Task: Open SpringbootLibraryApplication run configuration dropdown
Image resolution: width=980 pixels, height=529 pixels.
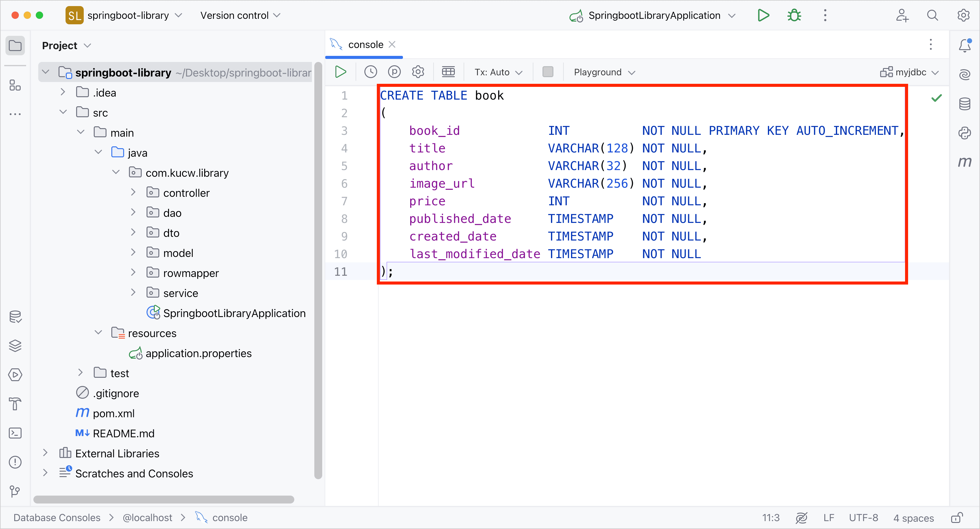Action: (x=652, y=15)
